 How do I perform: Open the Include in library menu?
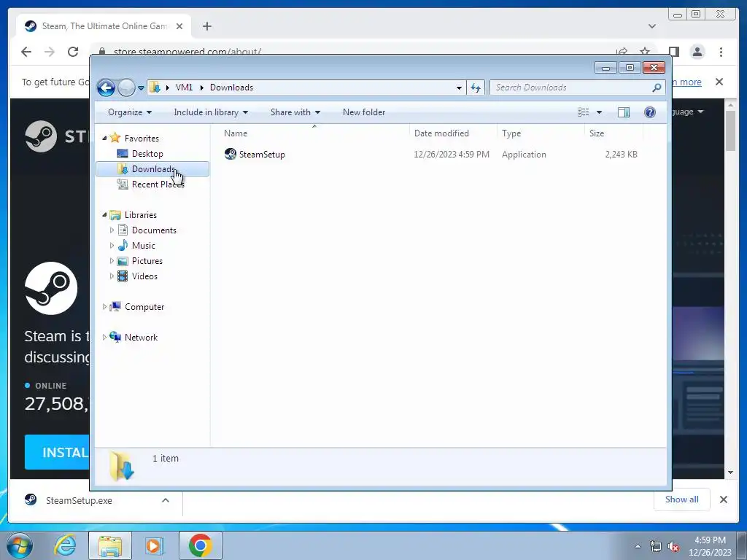point(211,112)
